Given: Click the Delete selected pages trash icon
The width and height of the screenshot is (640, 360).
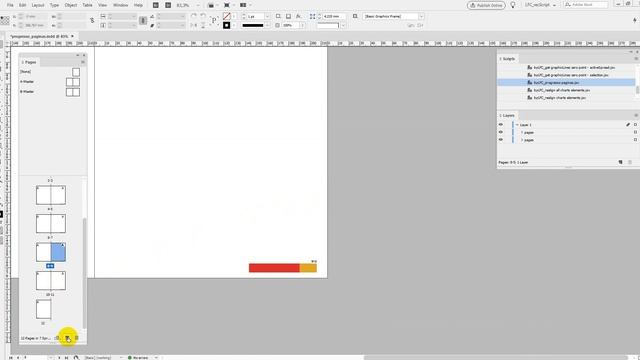Looking at the screenshot, I should (77, 338).
